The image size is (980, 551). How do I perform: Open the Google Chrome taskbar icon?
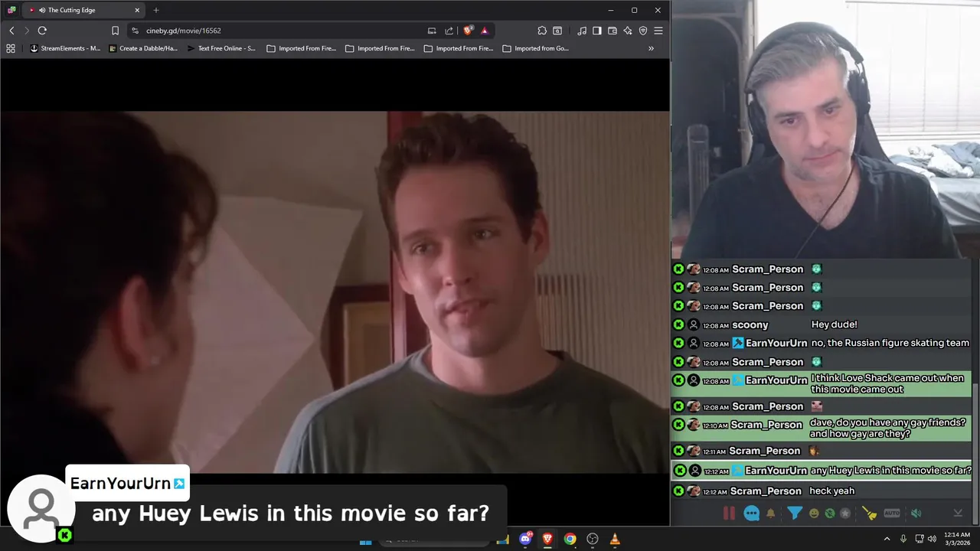tap(570, 539)
